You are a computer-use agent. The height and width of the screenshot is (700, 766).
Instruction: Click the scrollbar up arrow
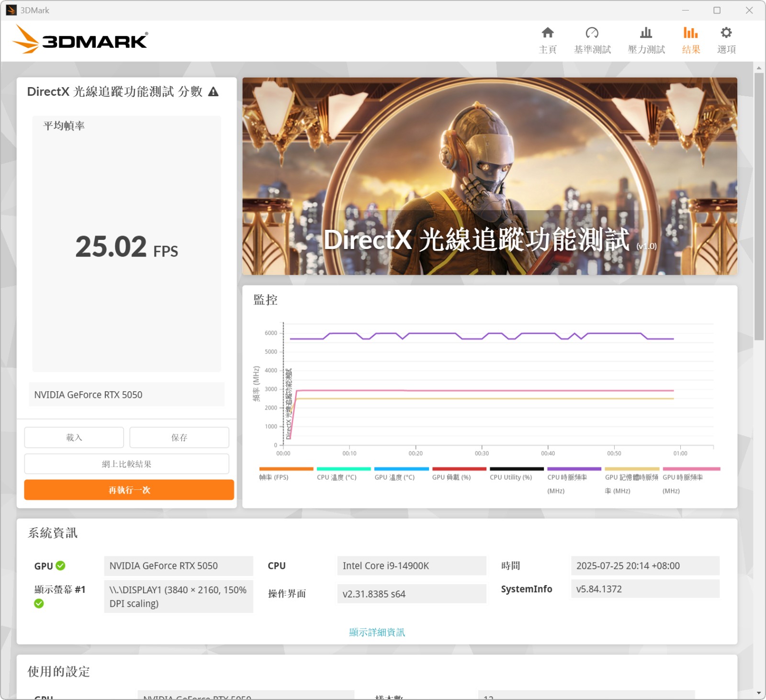point(759,68)
